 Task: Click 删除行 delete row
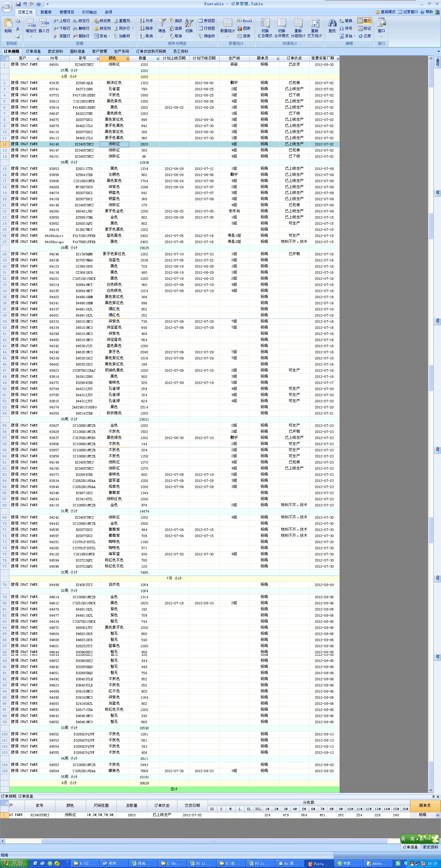(81, 36)
